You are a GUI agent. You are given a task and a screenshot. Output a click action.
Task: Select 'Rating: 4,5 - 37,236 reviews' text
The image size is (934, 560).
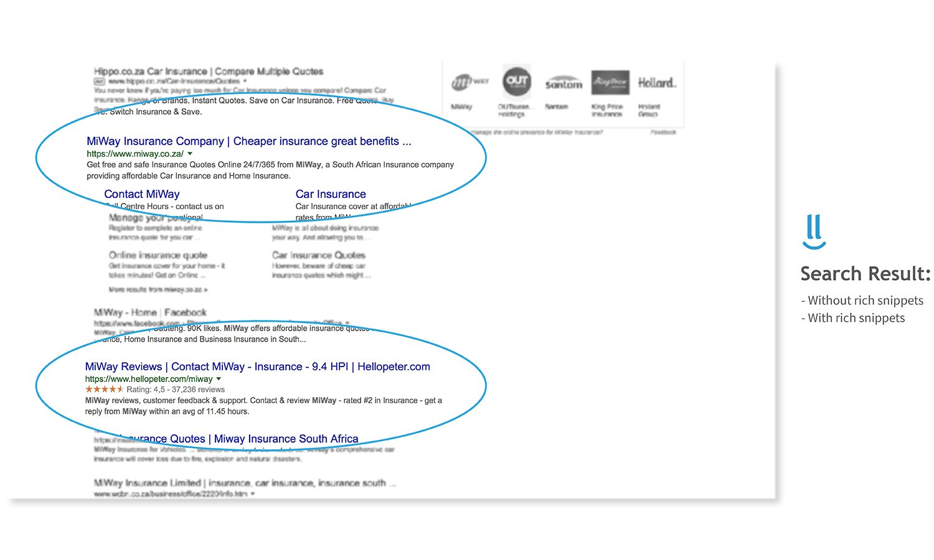(x=176, y=390)
